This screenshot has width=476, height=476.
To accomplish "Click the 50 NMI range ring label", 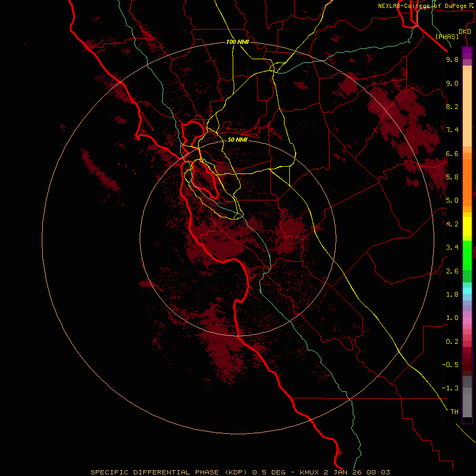I will pyautogui.click(x=237, y=140).
